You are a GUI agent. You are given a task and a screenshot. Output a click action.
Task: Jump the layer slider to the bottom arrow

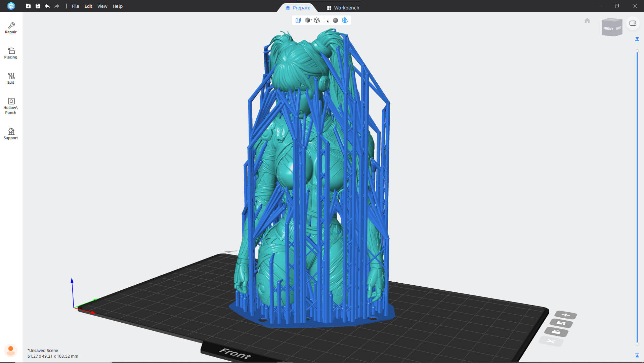pos(637,355)
